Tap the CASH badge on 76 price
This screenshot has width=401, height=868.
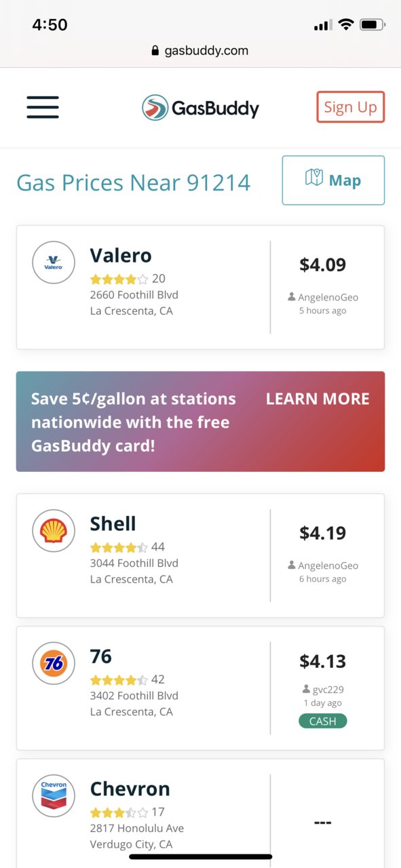[x=323, y=721]
